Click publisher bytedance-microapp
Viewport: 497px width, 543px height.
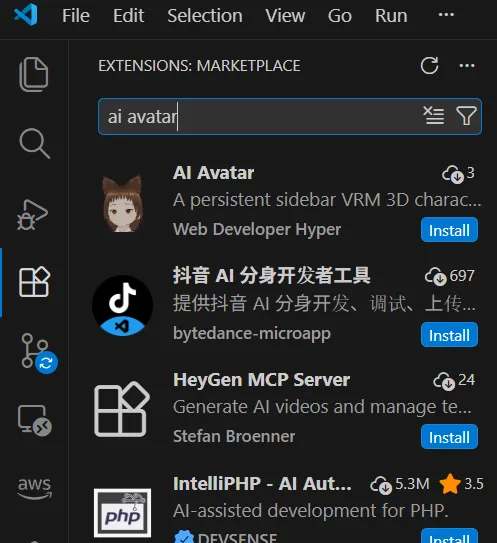click(x=252, y=334)
